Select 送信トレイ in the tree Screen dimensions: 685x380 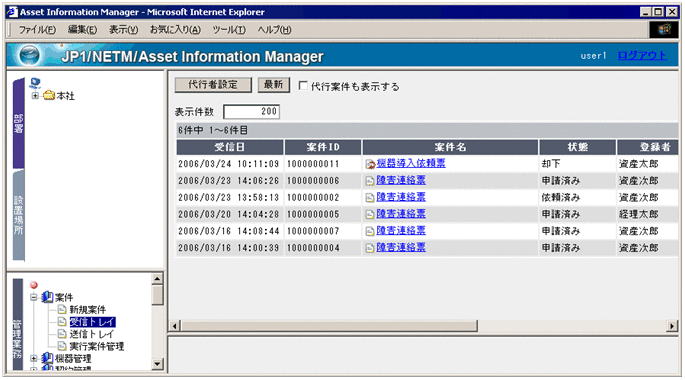91,334
